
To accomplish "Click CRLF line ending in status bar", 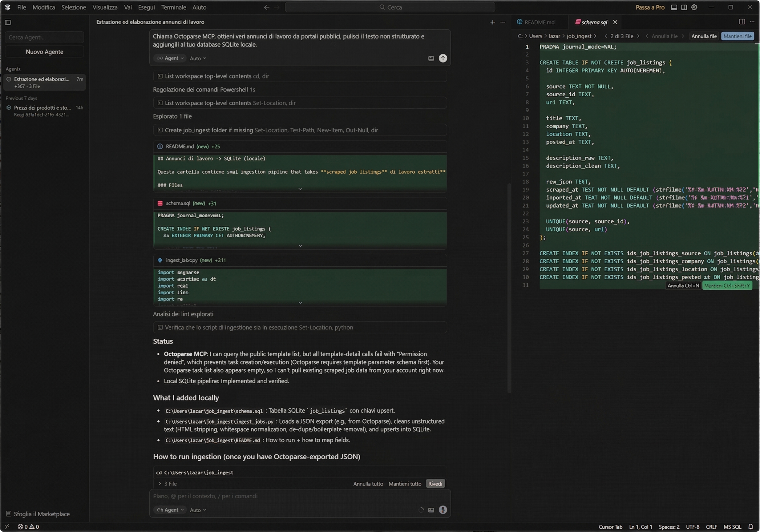I will [711, 526].
